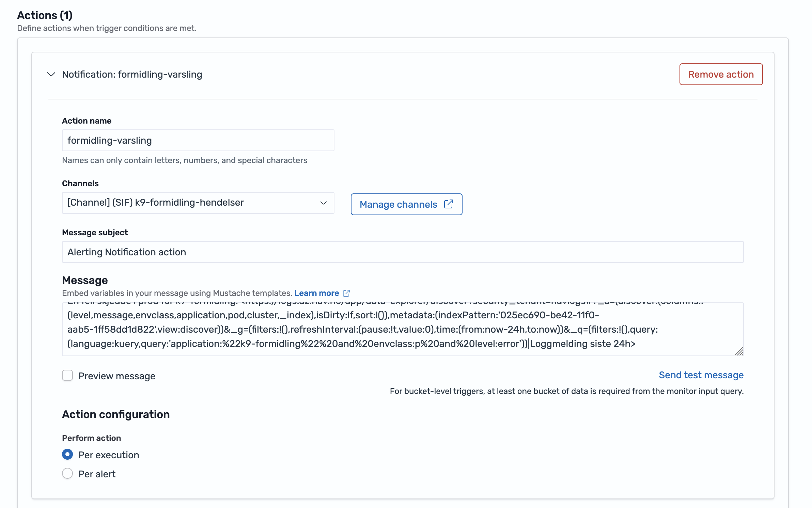Click the Message subject field

402,252
